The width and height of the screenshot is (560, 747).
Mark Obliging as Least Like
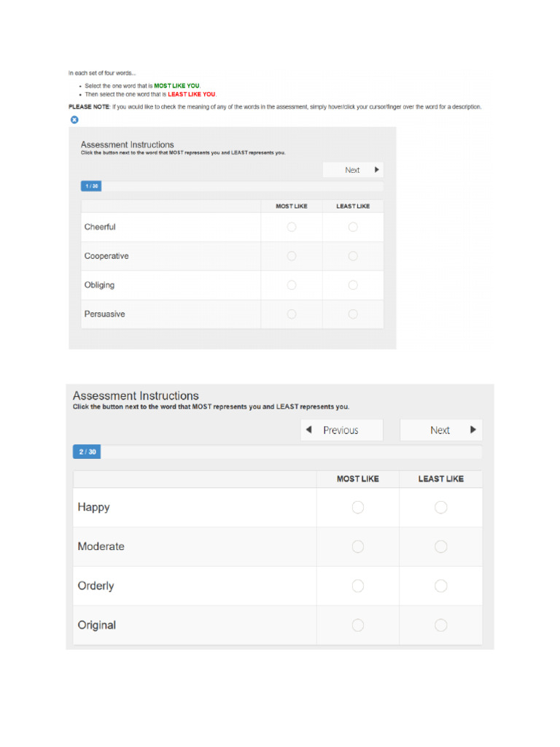pyautogui.click(x=353, y=285)
